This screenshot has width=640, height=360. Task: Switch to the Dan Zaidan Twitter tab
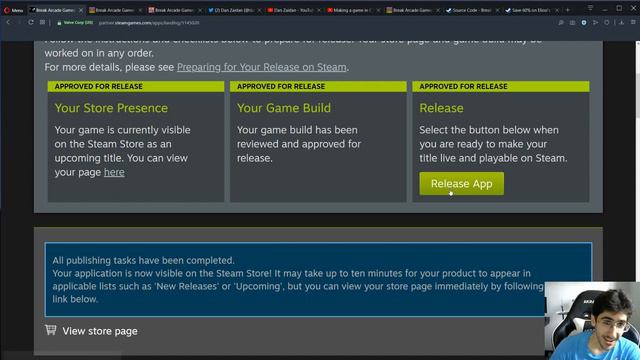pos(234,10)
